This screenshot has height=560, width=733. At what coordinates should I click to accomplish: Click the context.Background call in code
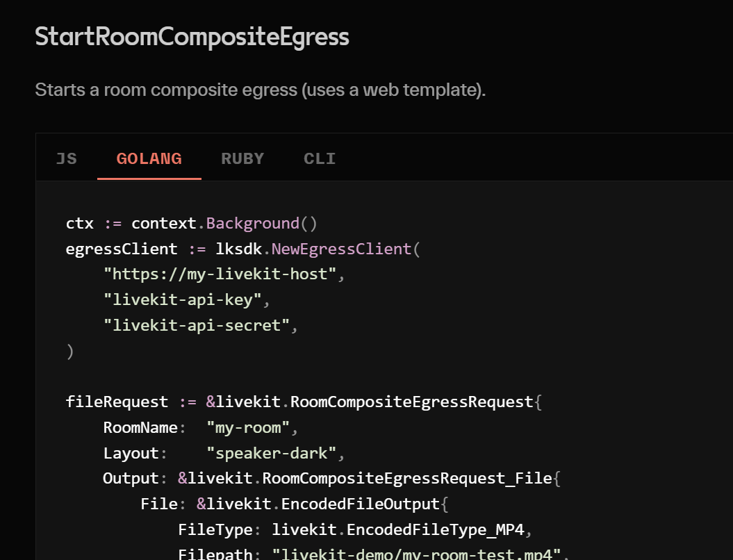(x=252, y=223)
